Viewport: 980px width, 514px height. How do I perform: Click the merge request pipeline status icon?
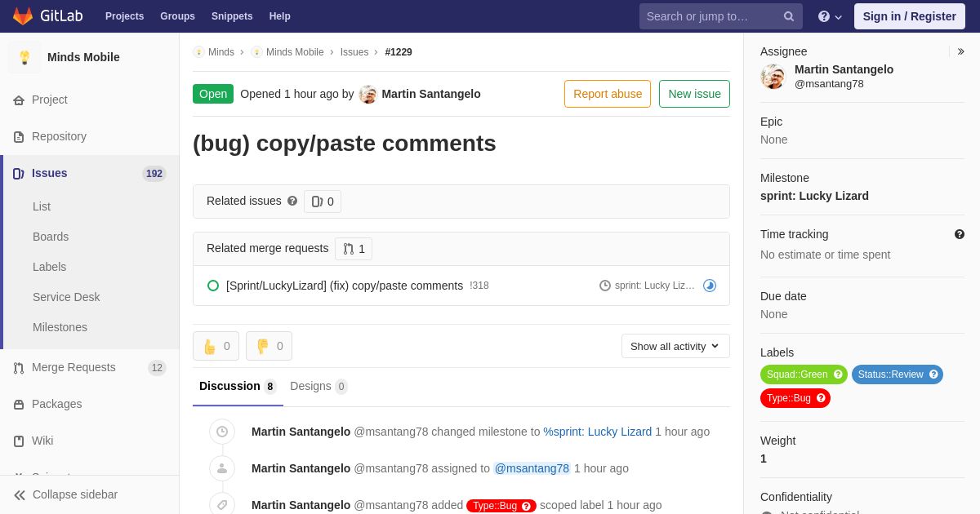tap(710, 286)
